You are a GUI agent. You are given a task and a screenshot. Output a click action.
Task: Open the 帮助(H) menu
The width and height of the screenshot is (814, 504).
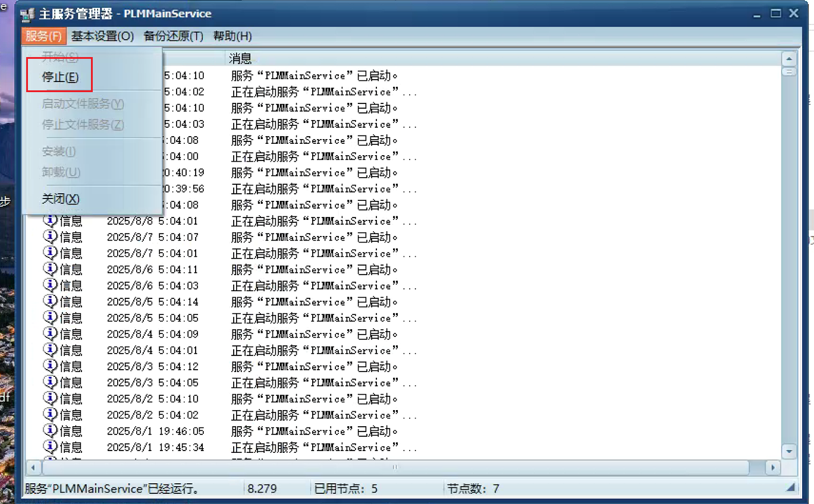(232, 36)
